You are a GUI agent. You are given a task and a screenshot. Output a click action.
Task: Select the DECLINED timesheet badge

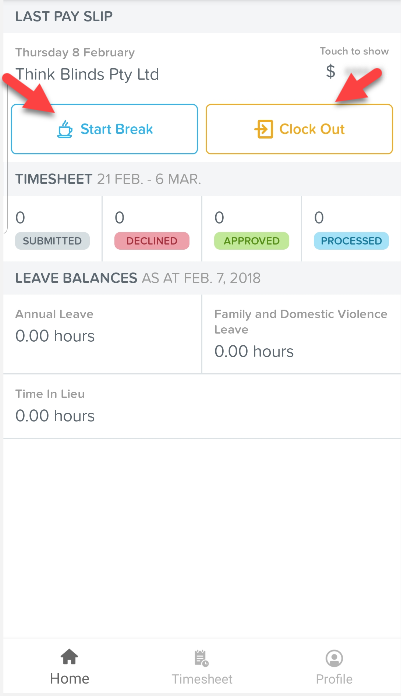pos(152,241)
